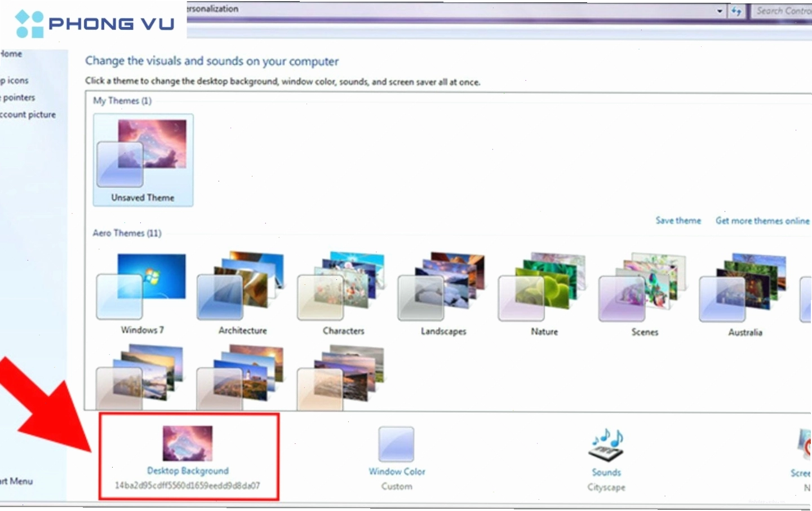Open the Desktop Background settings icon
Image resolution: width=812 pixels, height=511 pixels.
click(188, 443)
